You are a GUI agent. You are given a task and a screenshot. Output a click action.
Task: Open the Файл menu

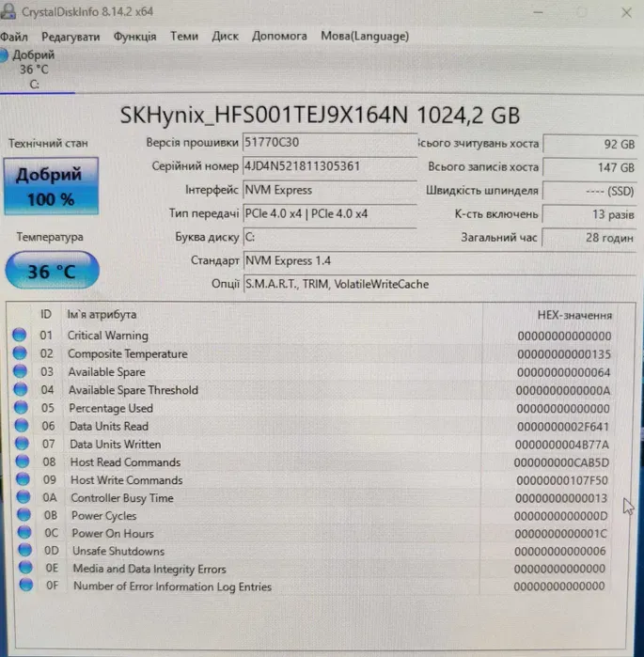14,37
